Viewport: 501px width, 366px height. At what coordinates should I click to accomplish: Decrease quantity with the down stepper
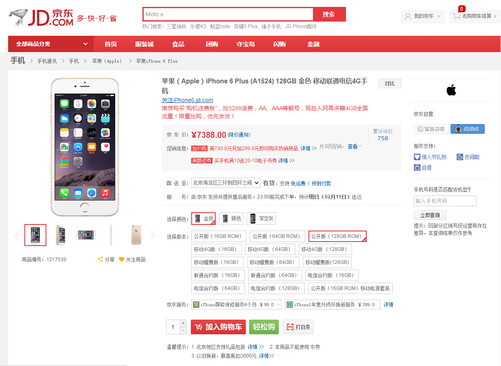[183, 331]
